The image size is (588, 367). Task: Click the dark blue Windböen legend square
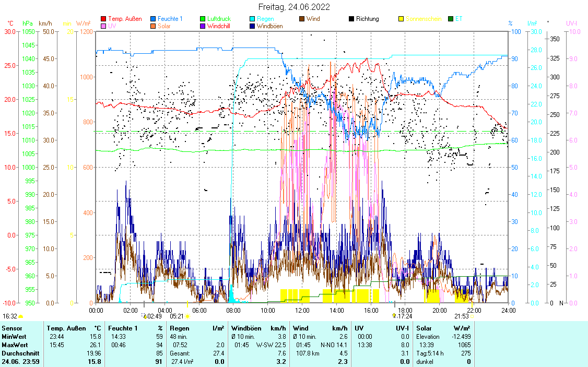253,26
